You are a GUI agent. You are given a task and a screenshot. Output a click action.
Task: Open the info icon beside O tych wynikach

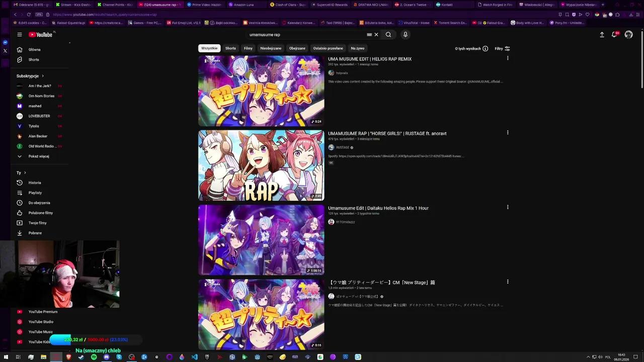click(x=485, y=49)
